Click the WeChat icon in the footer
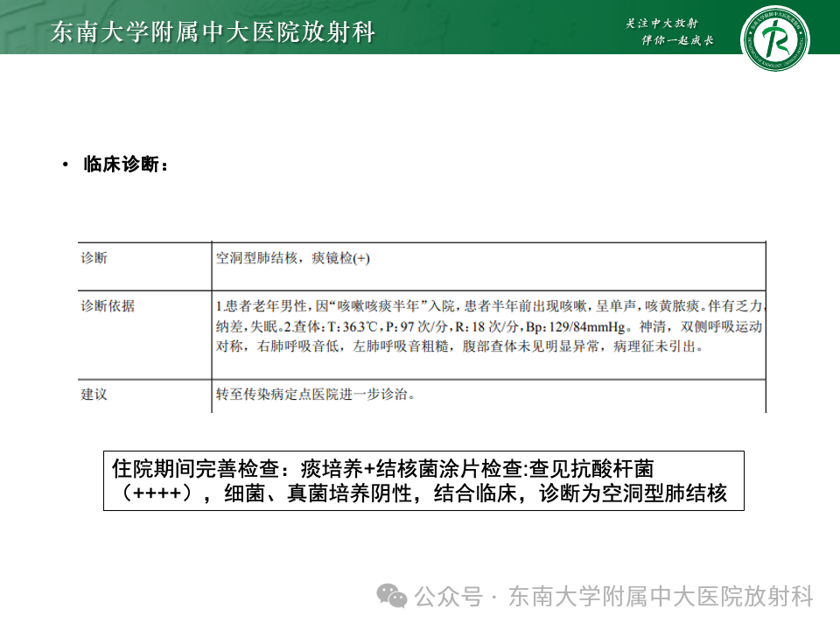840x630 pixels. (392, 596)
